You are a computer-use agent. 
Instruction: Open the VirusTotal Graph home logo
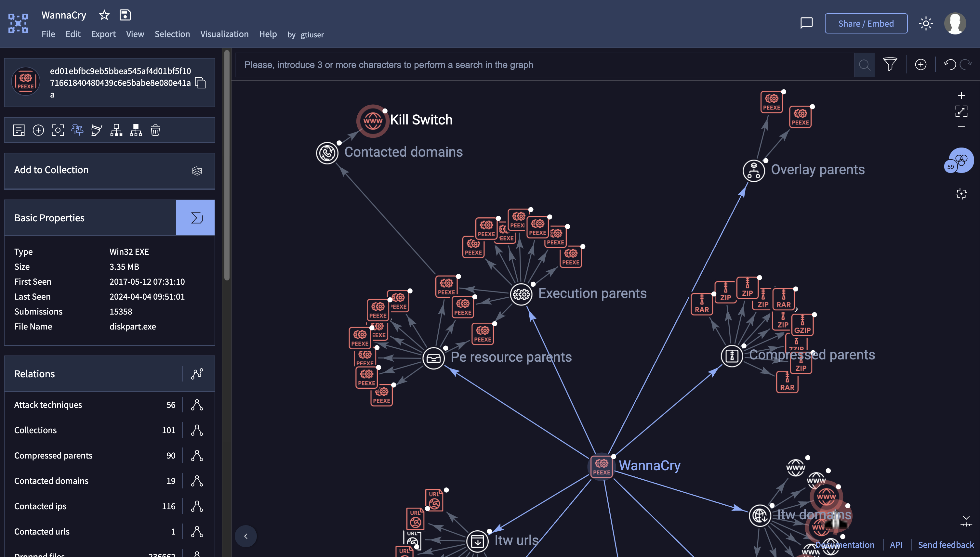pyautogui.click(x=18, y=23)
